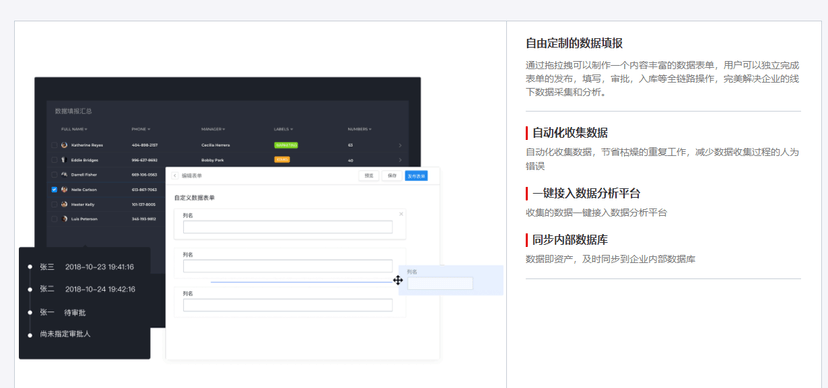Click the green label tag on Katherine's row

click(286, 145)
